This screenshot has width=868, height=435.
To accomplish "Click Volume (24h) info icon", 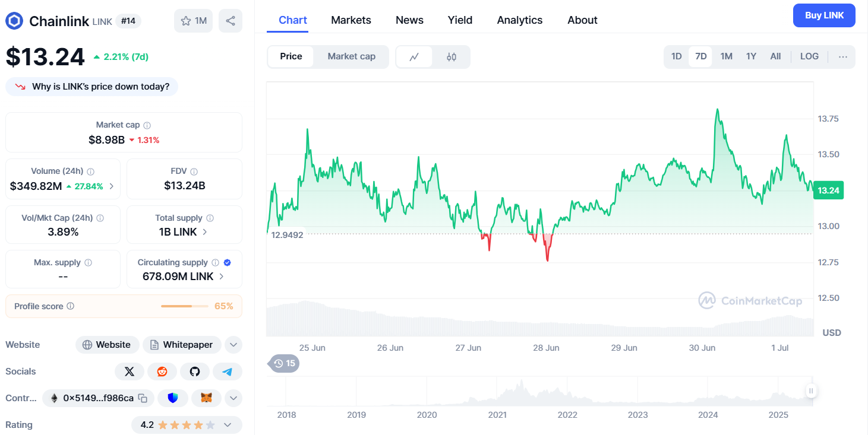I will 91,172.
